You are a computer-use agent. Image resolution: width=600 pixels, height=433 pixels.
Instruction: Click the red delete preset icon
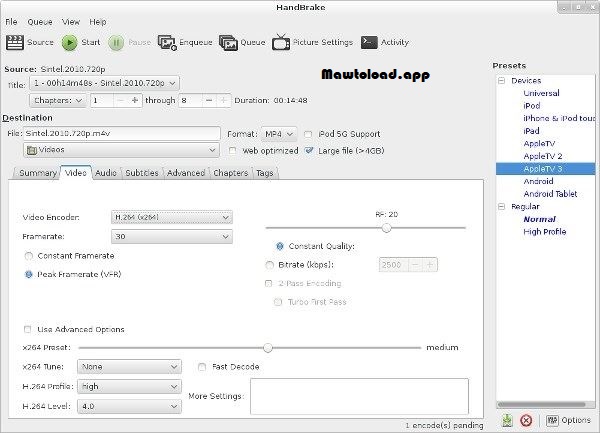526,421
